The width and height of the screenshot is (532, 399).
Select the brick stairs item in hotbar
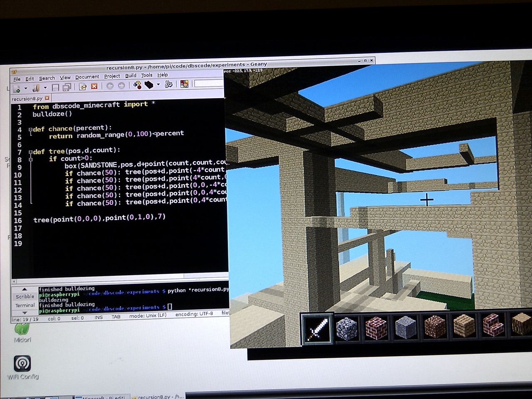tap(493, 325)
